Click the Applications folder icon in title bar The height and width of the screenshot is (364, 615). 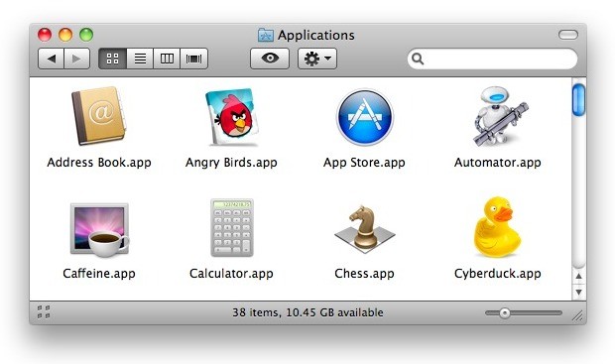click(266, 35)
